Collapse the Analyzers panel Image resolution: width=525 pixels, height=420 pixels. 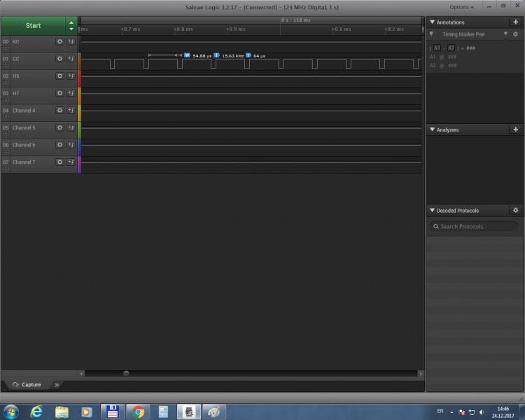432,129
